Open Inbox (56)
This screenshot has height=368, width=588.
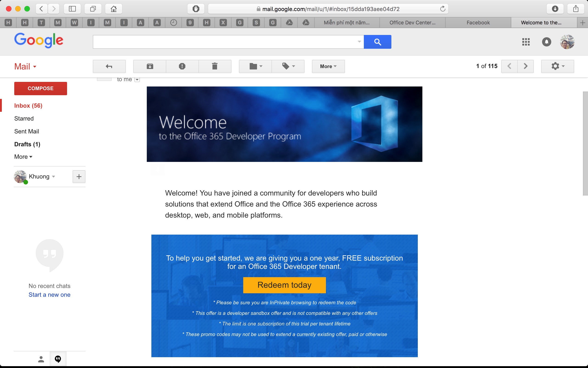click(28, 106)
